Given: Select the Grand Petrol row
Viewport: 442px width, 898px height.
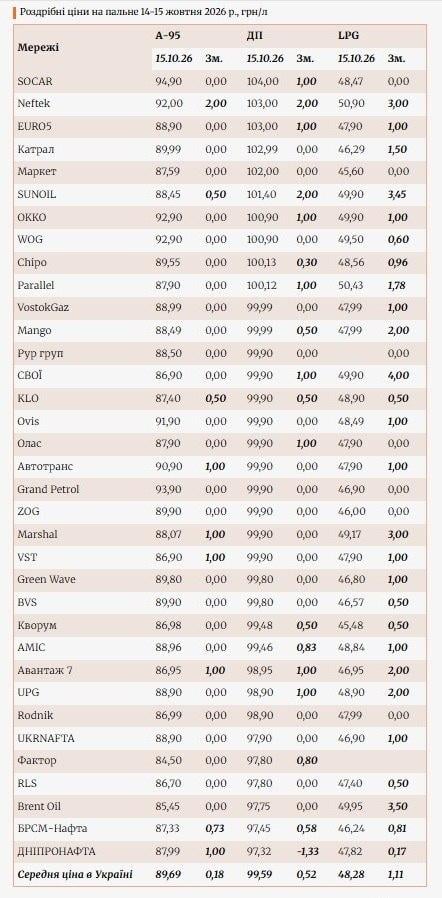Looking at the screenshot, I should (220, 489).
